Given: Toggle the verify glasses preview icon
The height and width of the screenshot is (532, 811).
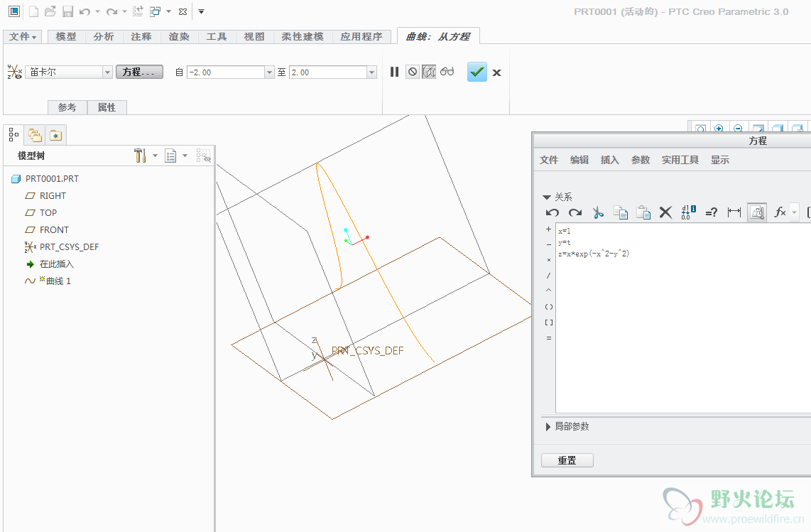Looking at the screenshot, I should tap(447, 72).
